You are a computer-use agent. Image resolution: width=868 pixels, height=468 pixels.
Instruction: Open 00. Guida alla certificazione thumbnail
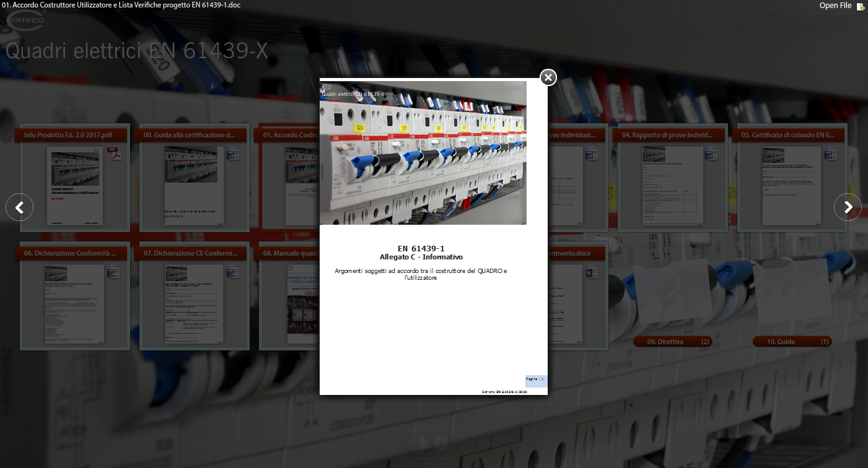(190, 186)
